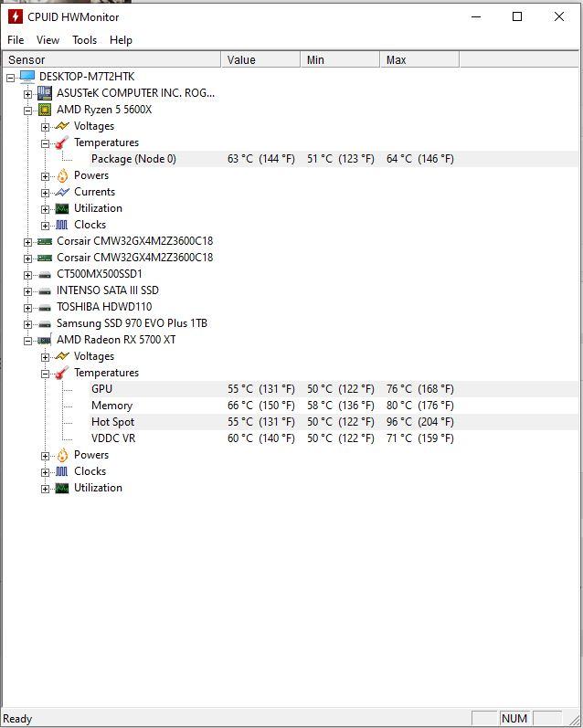583x728 pixels.
Task: Click the thermometer icon under Ryzen 5 5600X
Action: (62, 142)
